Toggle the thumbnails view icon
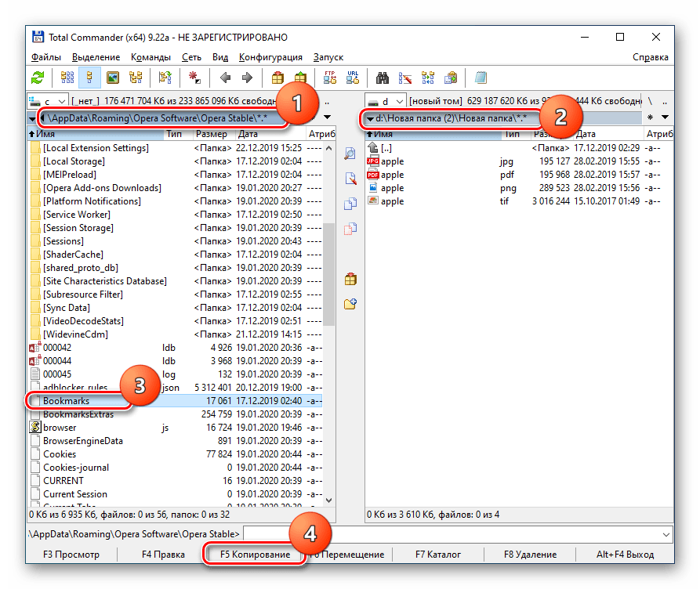The height and width of the screenshot is (589, 700). coord(113,78)
